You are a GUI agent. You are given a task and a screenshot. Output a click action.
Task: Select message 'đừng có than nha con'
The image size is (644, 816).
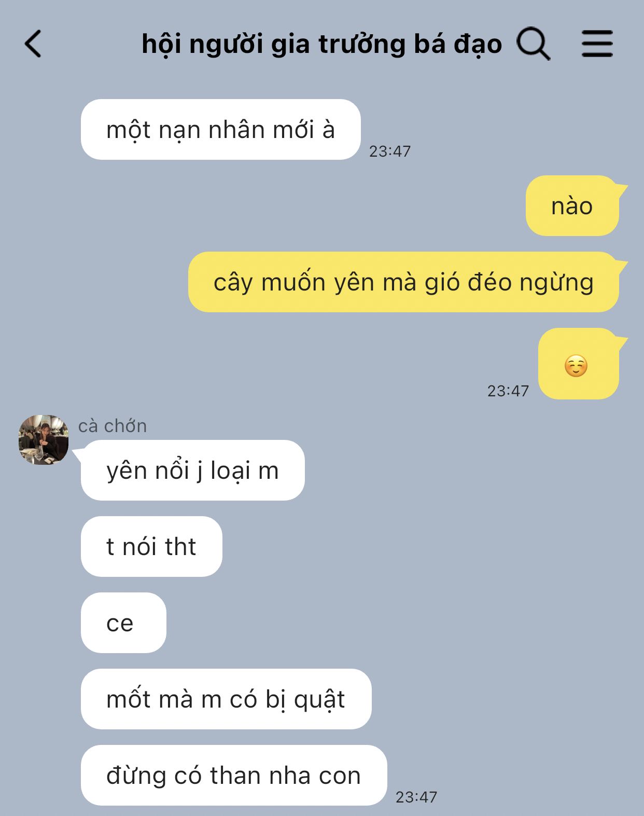tap(234, 776)
